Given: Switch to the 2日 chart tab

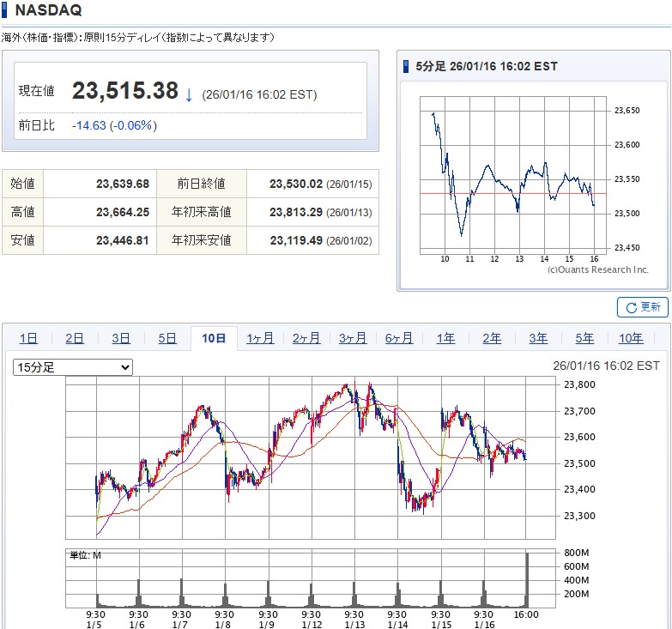Looking at the screenshot, I should point(75,338).
